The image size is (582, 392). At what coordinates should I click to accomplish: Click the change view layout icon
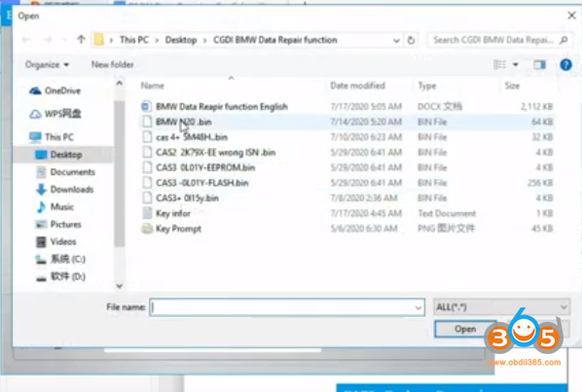(499, 64)
